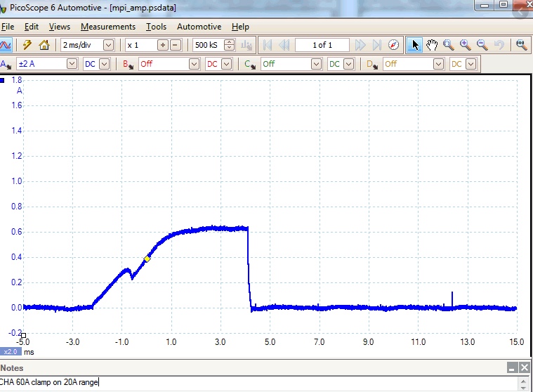
Task: Click the x2.0 time axis zoom label
Action: pos(11,352)
